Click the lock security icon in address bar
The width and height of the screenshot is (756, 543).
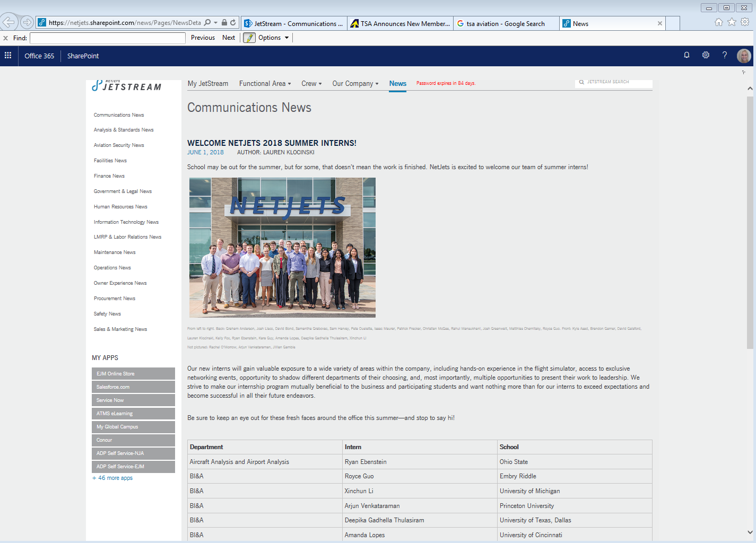(224, 23)
